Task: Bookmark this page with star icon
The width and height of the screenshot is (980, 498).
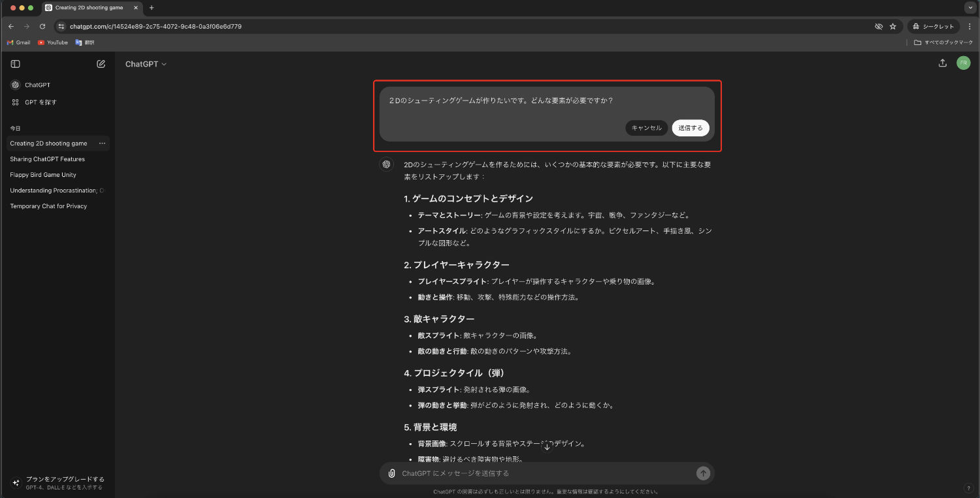Action: click(x=892, y=27)
